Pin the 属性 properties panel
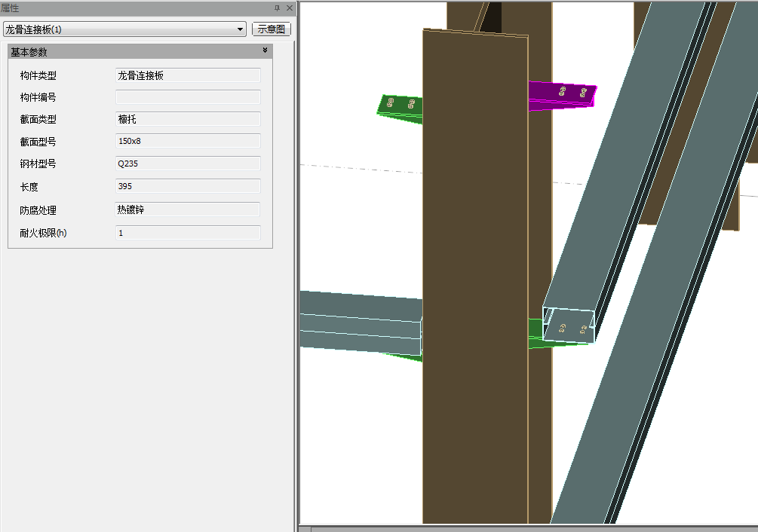This screenshot has height=532, width=758. pyautogui.click(x=277, y=8)
